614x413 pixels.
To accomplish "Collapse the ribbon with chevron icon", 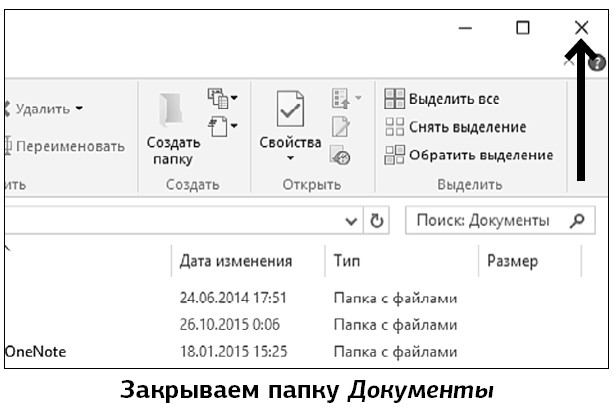I will pyautogui.click(x=569, y=63).
